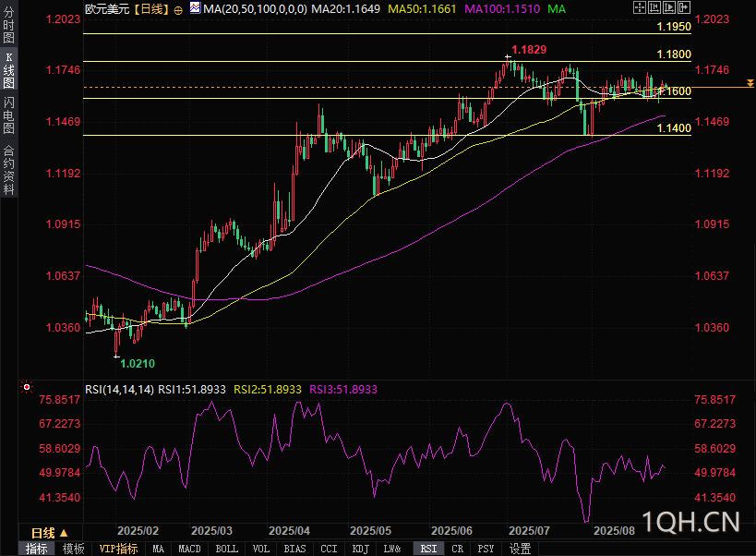The height and width of the screenshot is (556, 756).
Task: Click the small circle icon beside 【日线】
Action: (x=178, y=8)
